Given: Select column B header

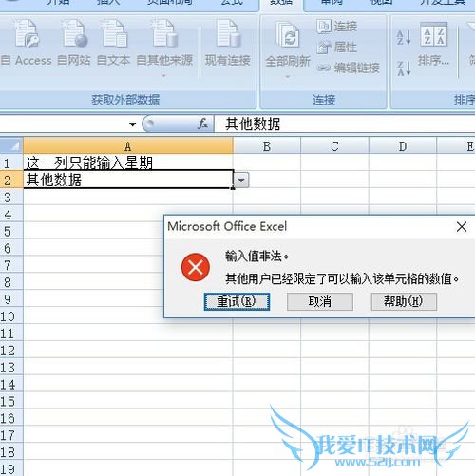Looking at the screenshot, I should coord(267,146).
